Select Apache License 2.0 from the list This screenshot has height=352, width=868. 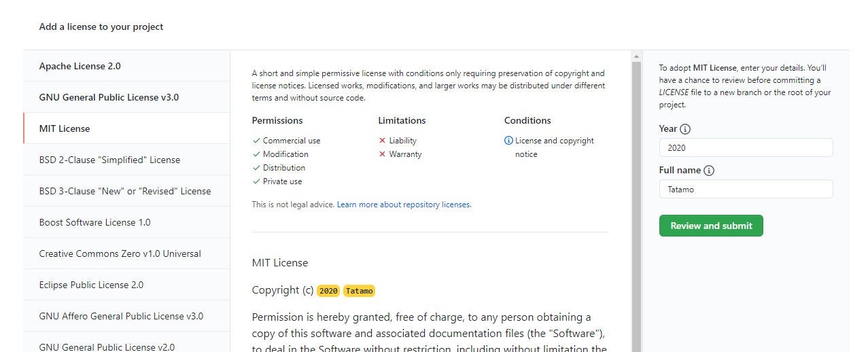click(x=80, y=66)
